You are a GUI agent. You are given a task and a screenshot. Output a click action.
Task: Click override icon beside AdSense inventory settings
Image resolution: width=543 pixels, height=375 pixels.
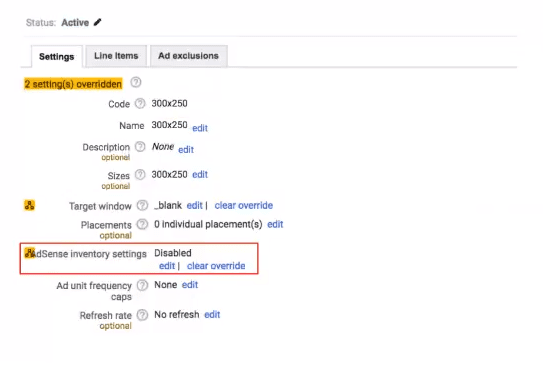[30, 253]
